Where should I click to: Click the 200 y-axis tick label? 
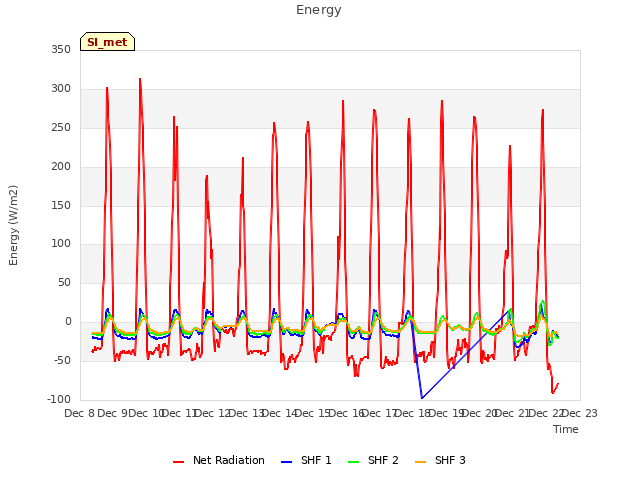click(61, 167)
